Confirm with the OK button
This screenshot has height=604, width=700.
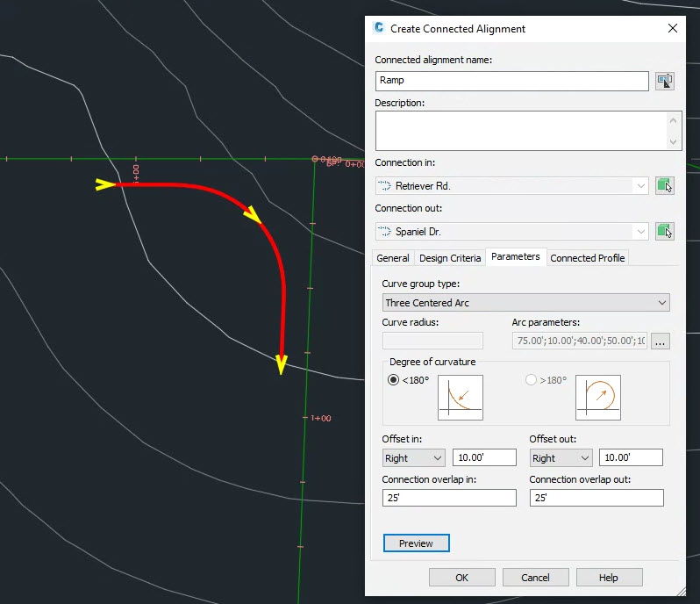click(462, 578)
